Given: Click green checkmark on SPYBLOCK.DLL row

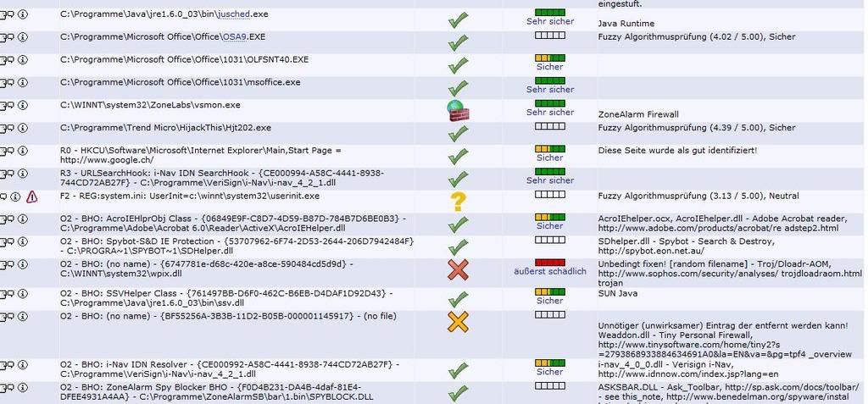Looking at the screenshot, I should (458, 393).
